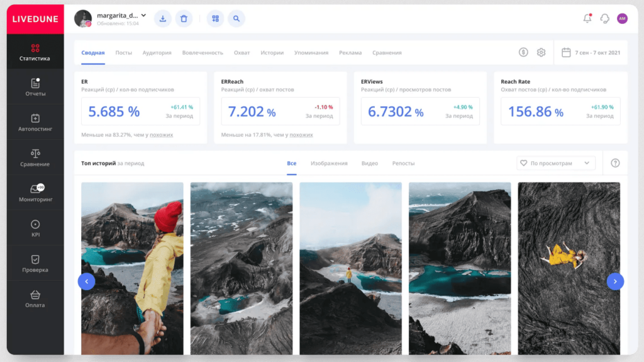Expand the margarita_d account dropdown

click(x=143, y=15)
